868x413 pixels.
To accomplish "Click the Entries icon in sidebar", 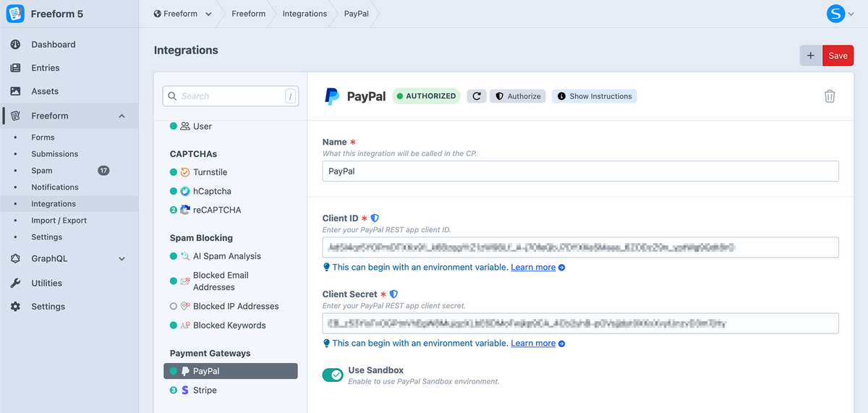I will pos(15,68).
